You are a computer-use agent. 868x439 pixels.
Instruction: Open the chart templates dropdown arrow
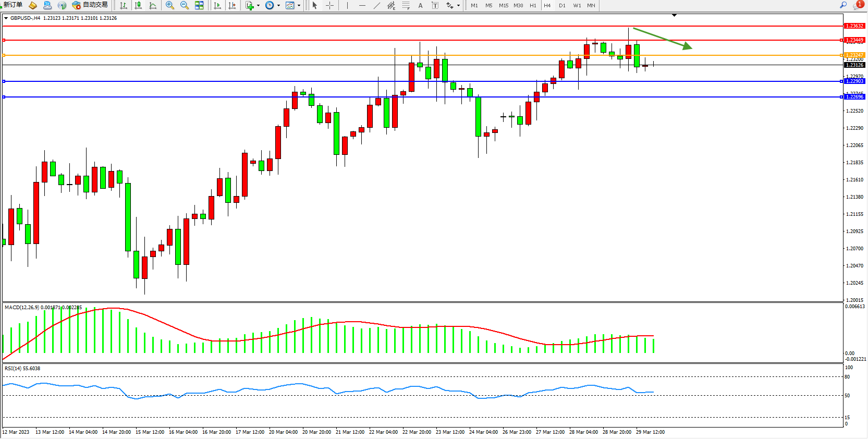(x=299, y=6)
